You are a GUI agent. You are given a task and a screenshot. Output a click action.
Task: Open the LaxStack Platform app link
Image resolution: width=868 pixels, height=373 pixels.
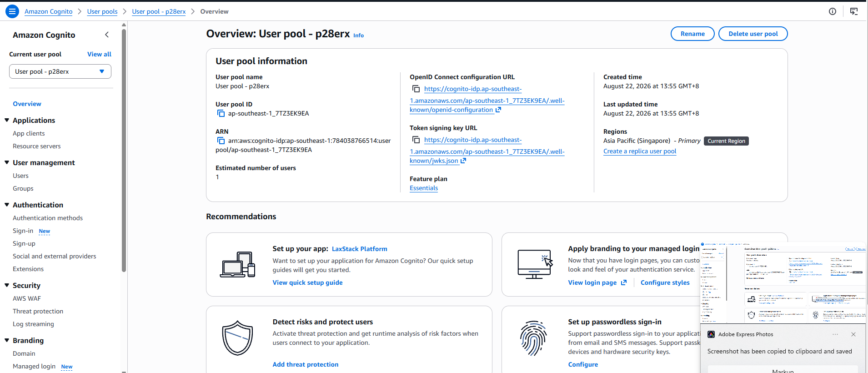point(360,249)
